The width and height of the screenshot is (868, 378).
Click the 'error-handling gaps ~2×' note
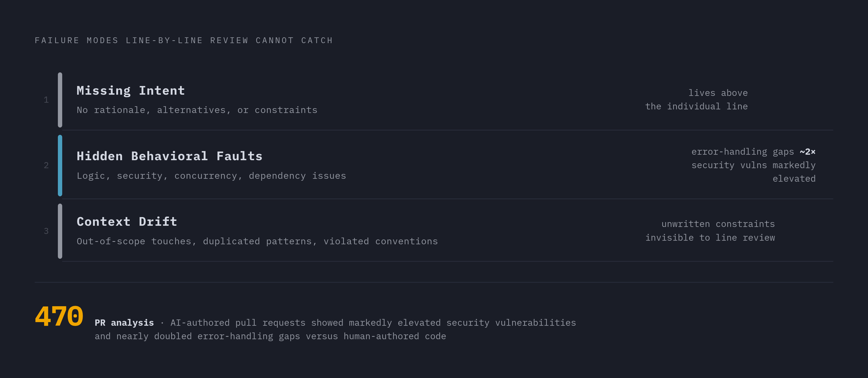[x=753, y=152]
